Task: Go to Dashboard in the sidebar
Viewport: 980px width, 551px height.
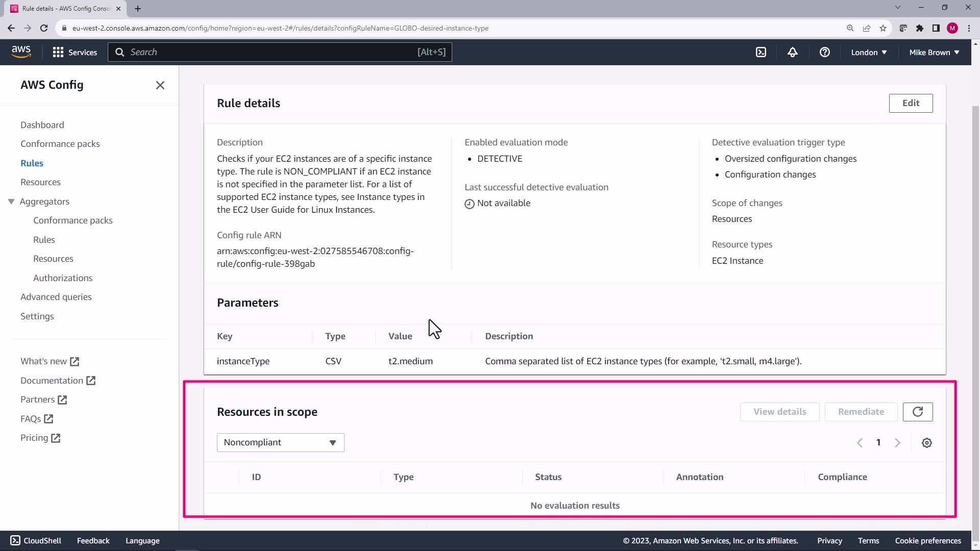Action: point(42,125)
